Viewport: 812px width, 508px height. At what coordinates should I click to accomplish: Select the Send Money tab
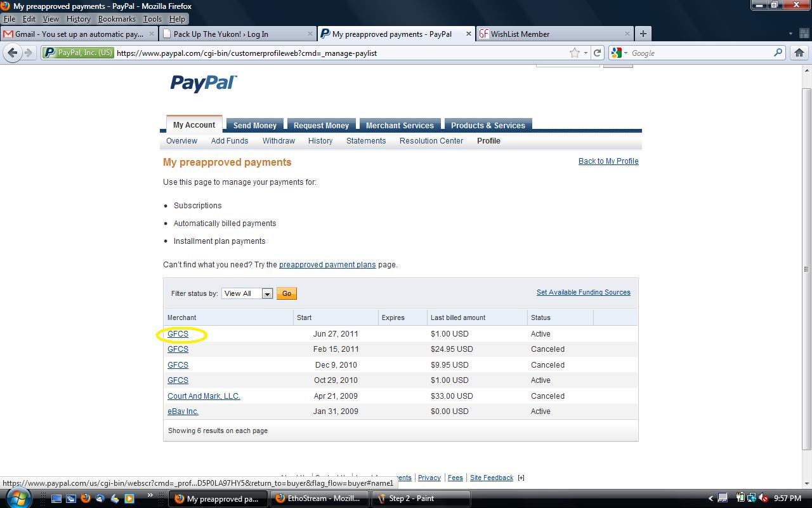pyautogui.click(x=255, y=125)
